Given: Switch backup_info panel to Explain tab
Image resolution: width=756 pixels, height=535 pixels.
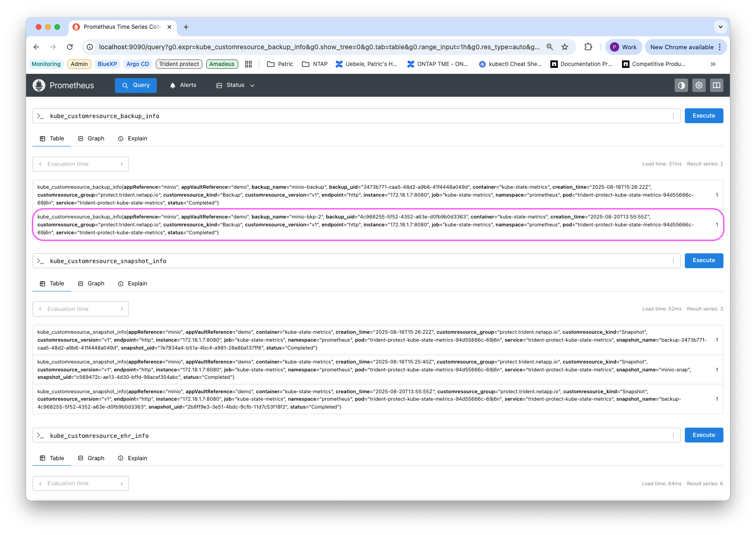Looking at the screenshot, I should point(133,139).
